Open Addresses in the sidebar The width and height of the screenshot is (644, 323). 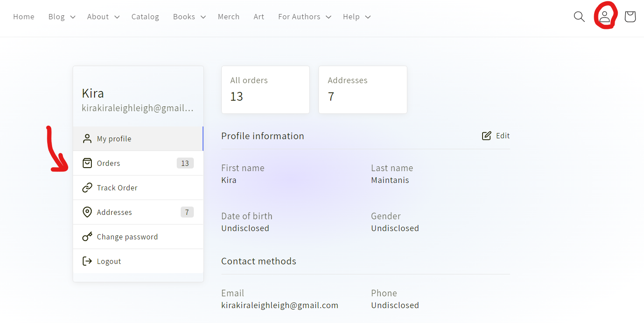point(138,212)
